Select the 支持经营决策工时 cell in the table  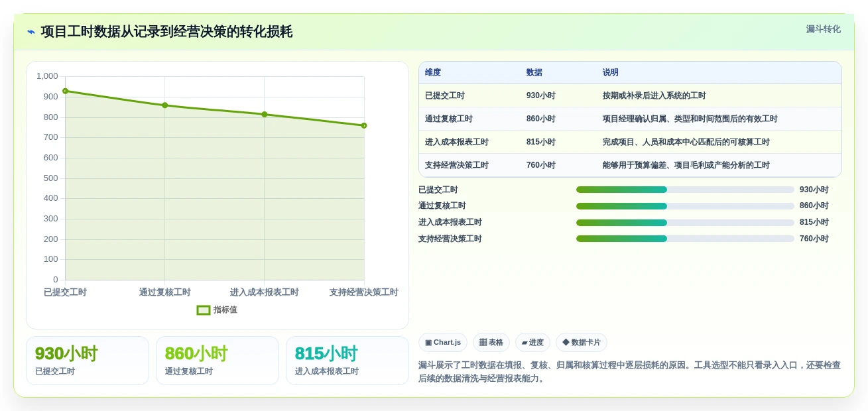tap(457, 165)
